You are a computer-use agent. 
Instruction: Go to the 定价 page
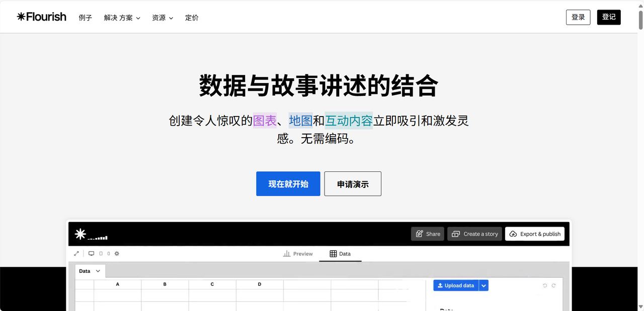point(192,18)
